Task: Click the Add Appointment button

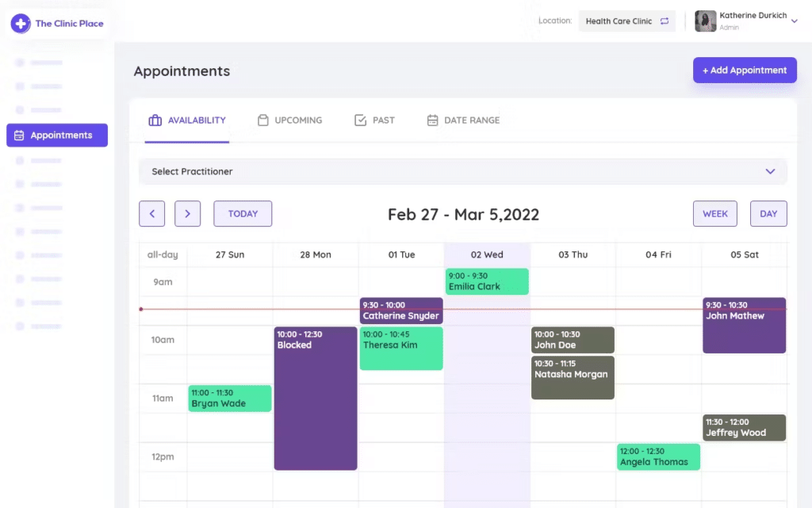Action: tap(744, 70)
